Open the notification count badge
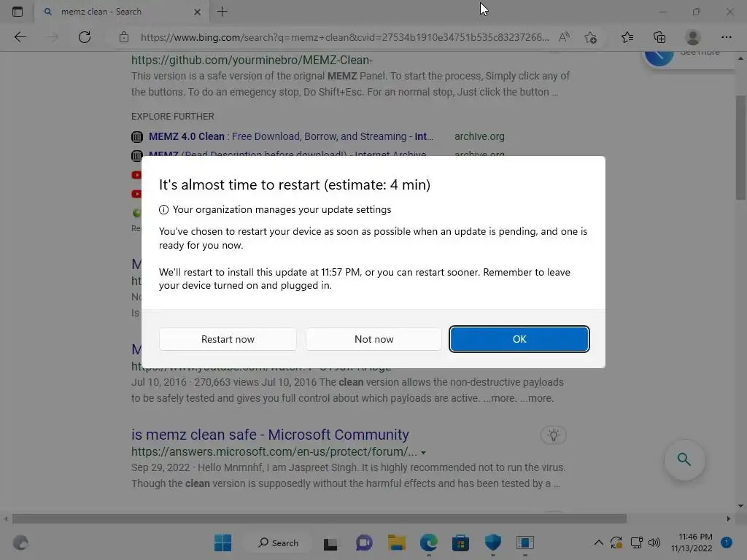747x560 pixels. (x=727, y=542)
